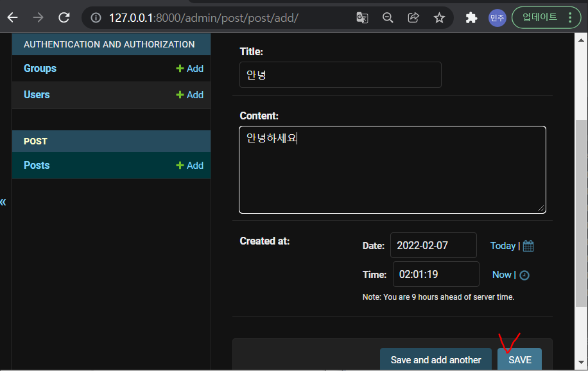Open the 민주 profile avatar

click(497, 17)
